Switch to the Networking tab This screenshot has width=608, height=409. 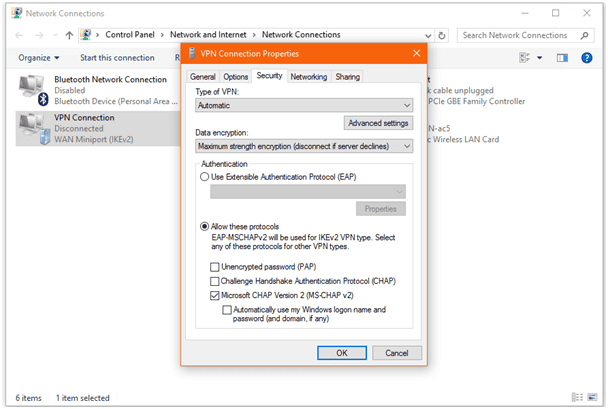click(309, 77)
